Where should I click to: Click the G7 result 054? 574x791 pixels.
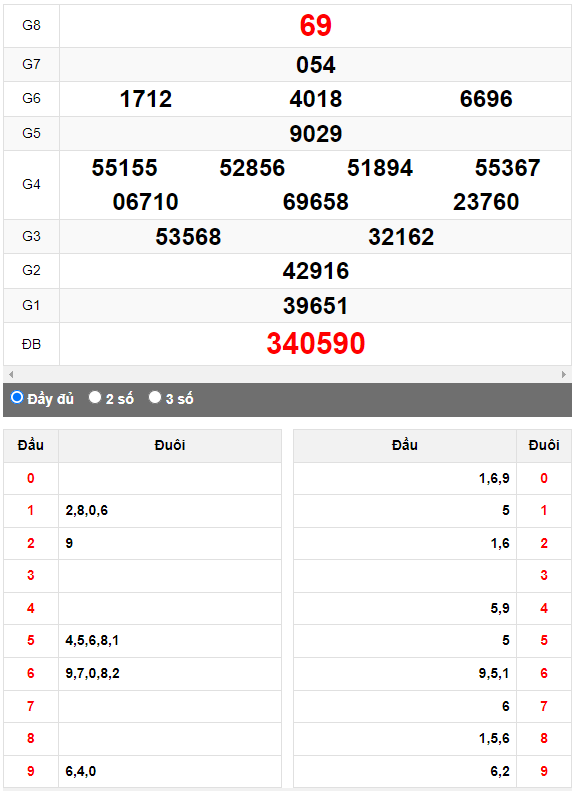tap(316, 65)
